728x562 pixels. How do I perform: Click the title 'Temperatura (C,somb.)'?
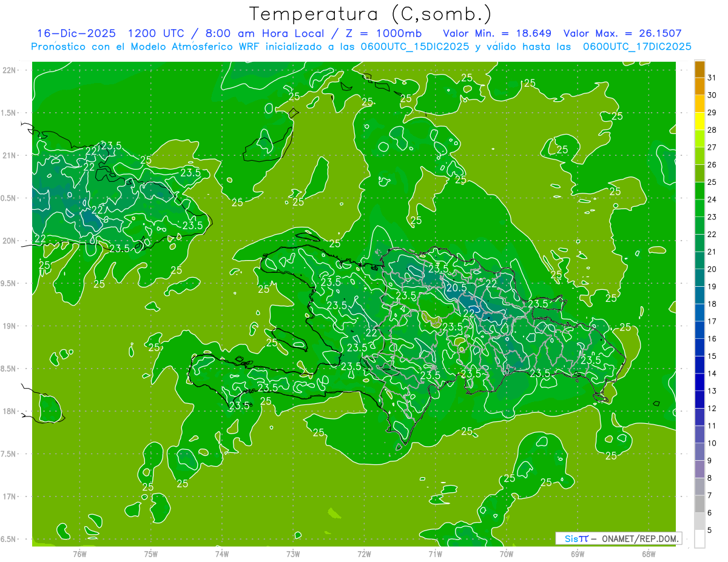coord(370,14)
